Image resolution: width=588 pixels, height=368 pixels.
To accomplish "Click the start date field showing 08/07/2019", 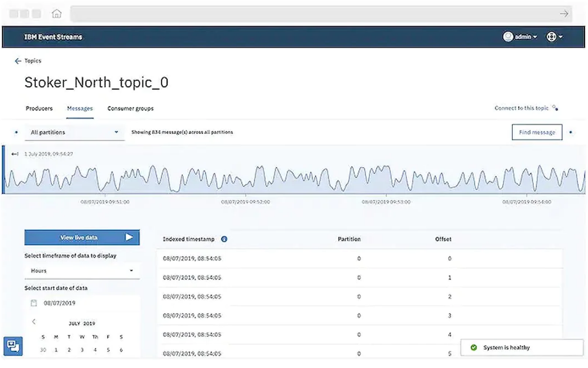I will click(82, 303).
